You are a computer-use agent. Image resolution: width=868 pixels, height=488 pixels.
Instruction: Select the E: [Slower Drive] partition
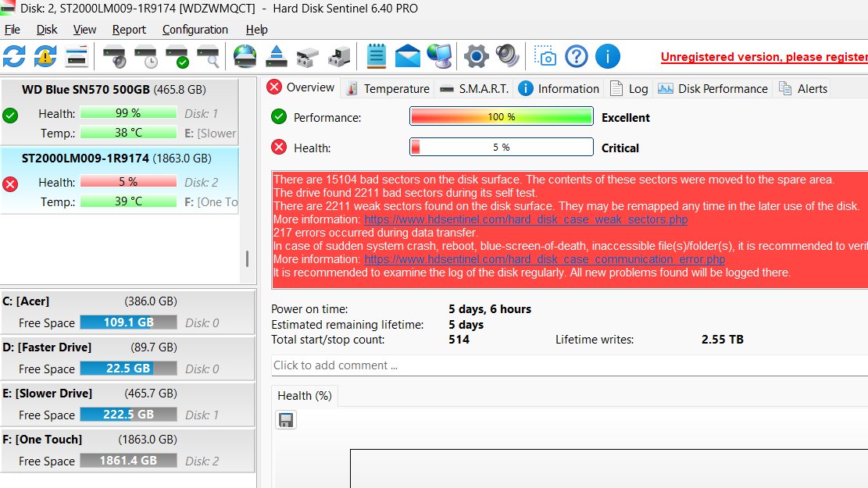(x=128, y=404)
